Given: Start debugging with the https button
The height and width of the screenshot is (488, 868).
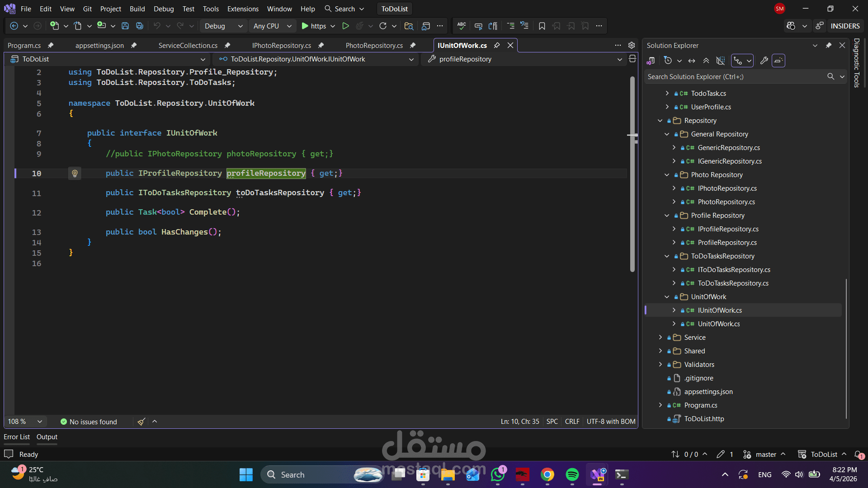Looking at the screenshot, I should (x=313, y=26).
